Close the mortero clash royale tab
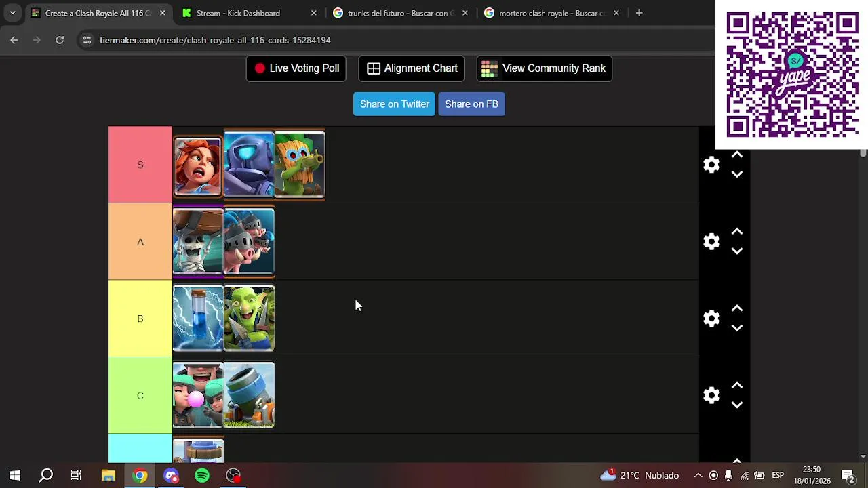 click(616, 13)
